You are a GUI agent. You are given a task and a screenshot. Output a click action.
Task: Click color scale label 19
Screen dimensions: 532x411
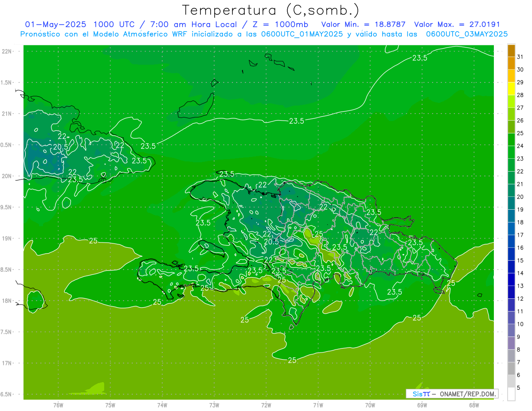[520, 210]
